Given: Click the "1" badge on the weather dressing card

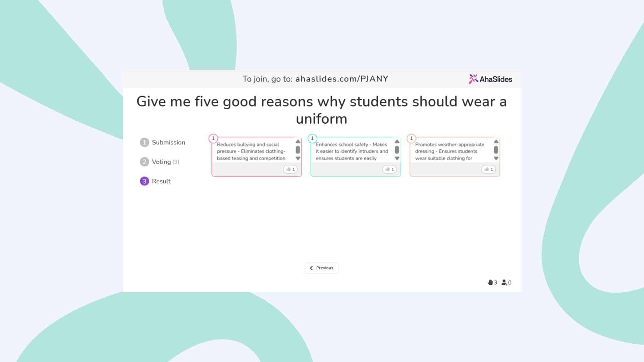Looking at the screenshot, I should click(x=412, y=138).
